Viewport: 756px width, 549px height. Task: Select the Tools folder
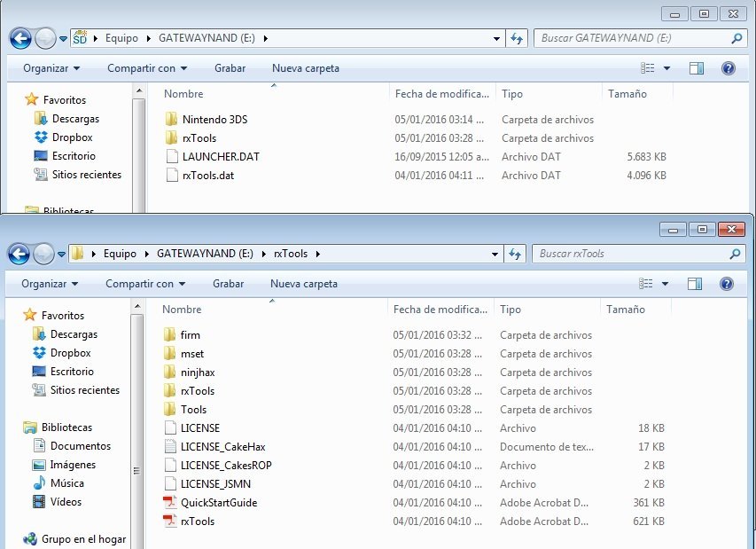tap(185, 410)
